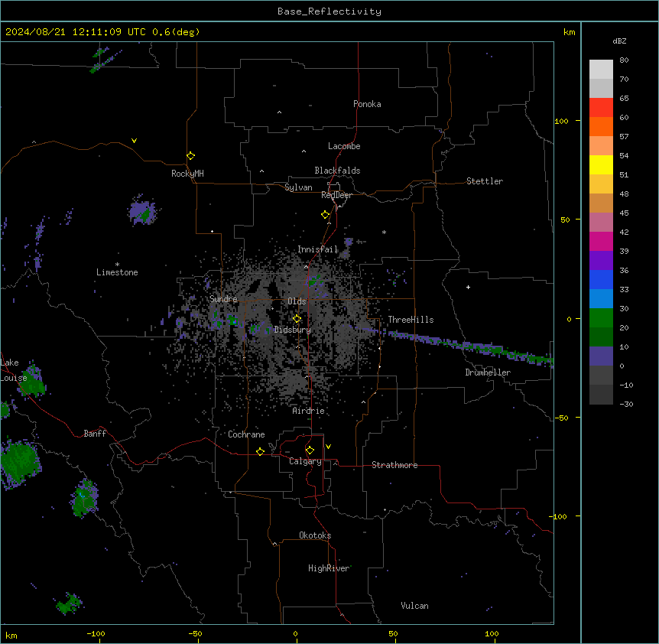The height and width of the screenshot is (644, 659).
Task: Select the Lacombe map label
Action: pos(344,146)
